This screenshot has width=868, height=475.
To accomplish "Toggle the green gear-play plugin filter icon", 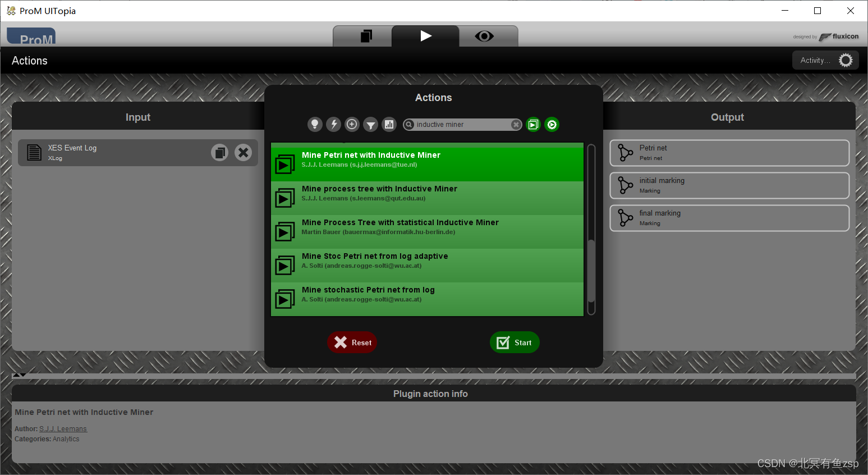I will pyautogui.click(x=552, y=125).
